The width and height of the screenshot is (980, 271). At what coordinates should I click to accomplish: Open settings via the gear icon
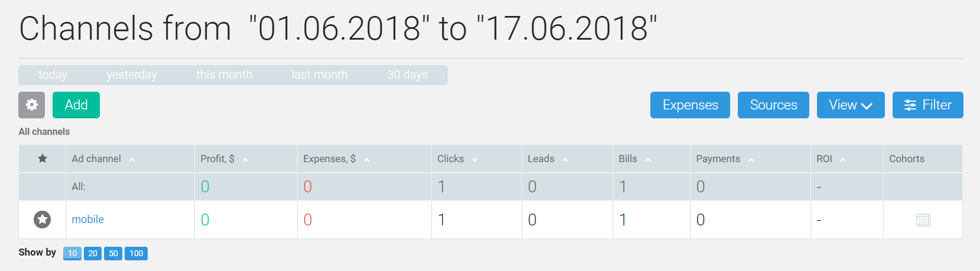[x=31, y=105]
